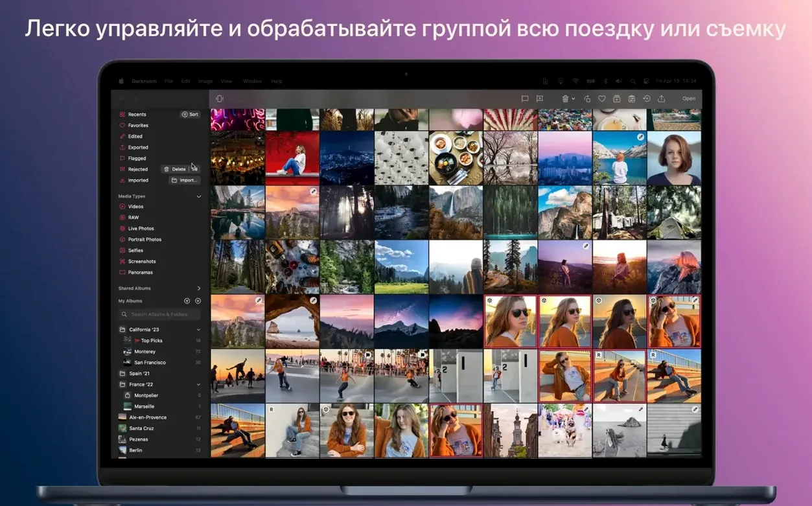Open the Help menu
812x506 pixels.
click(x=277, y=81)
